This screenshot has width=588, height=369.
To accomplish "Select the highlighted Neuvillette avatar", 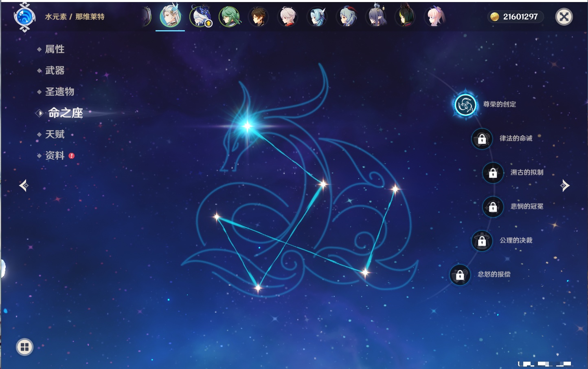I will 170,17.
